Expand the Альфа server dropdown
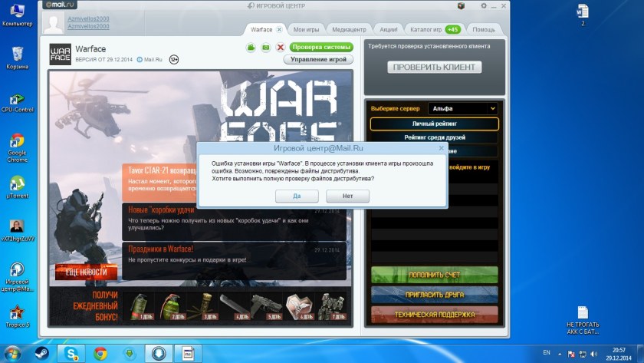 [463, 108]
